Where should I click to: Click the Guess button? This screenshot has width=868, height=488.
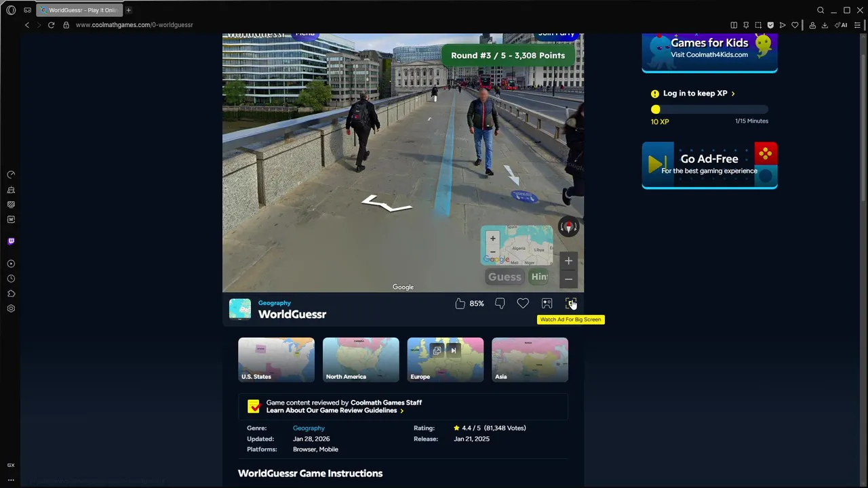coord(505,277)
